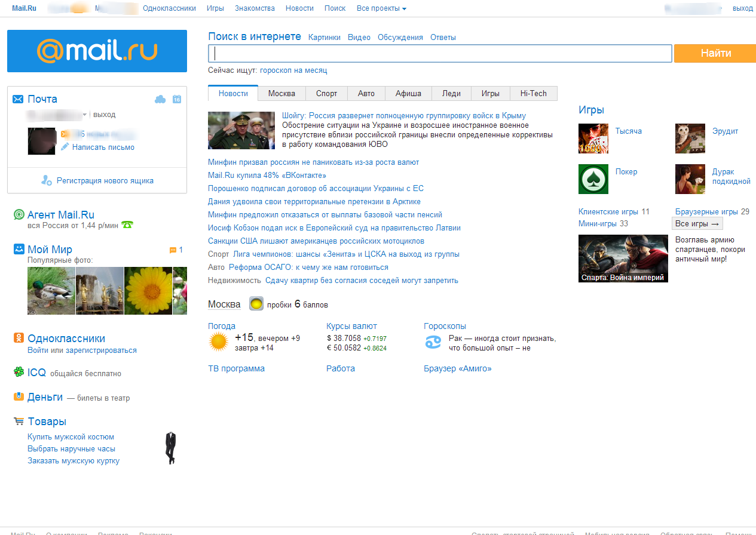Open Реформа ОСАГО news article

point(308,267)
